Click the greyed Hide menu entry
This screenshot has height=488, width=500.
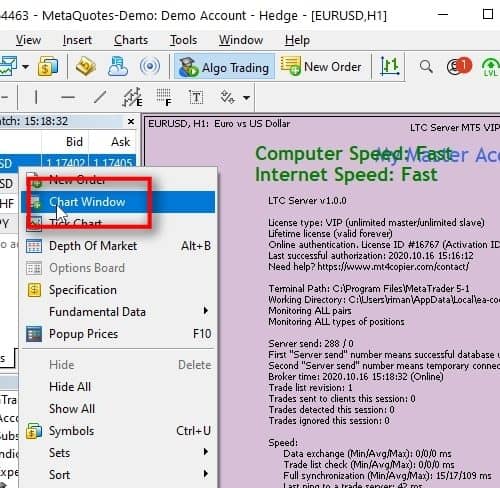[118, 365]
